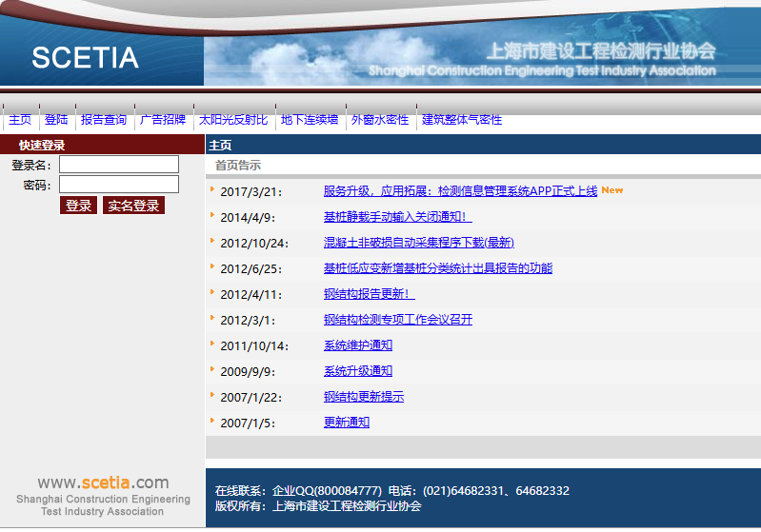Open the 外窗水密性 navigation item
This screenshot has width=761, height=532.
(x=380, y=120)
